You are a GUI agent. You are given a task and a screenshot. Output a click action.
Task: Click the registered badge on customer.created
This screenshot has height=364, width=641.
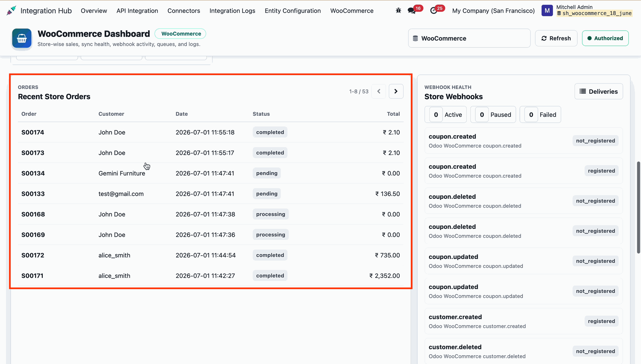coord(601,321)
